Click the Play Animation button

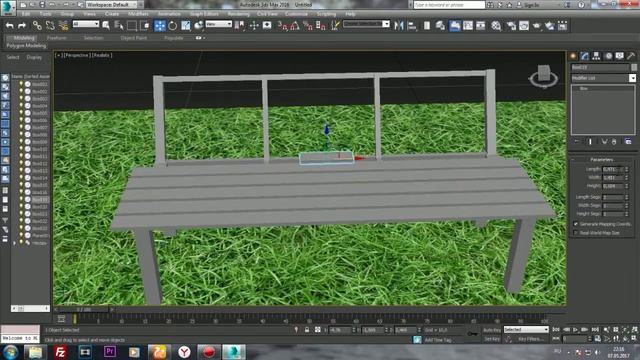tap(576, 329)
